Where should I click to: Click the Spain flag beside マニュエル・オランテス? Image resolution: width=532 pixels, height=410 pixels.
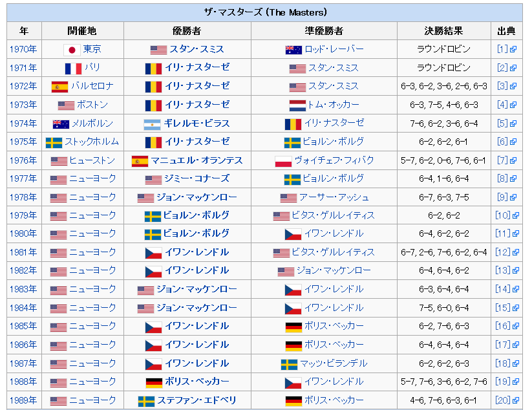click(140, 161)
